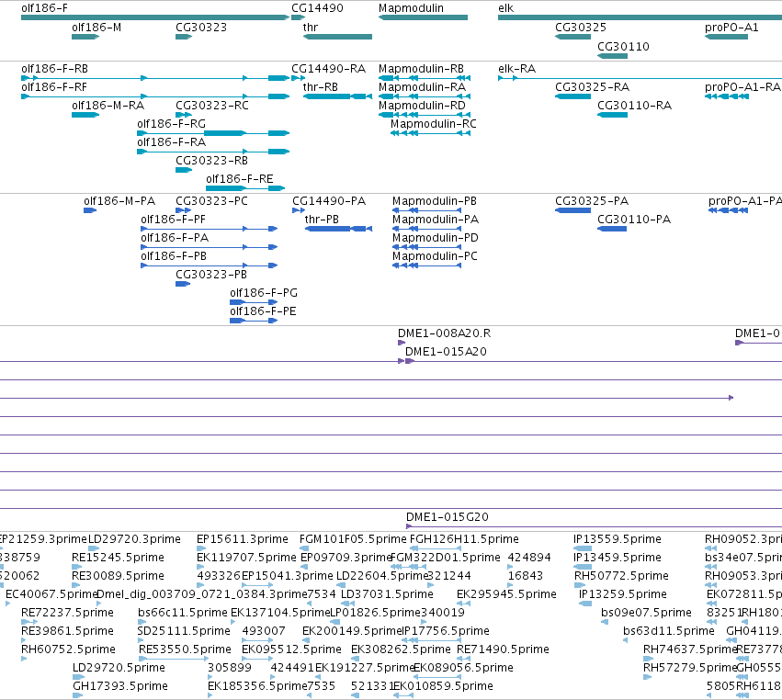Click EST label "GH17393.5prime"
The image size is (782, 700).
120,686
